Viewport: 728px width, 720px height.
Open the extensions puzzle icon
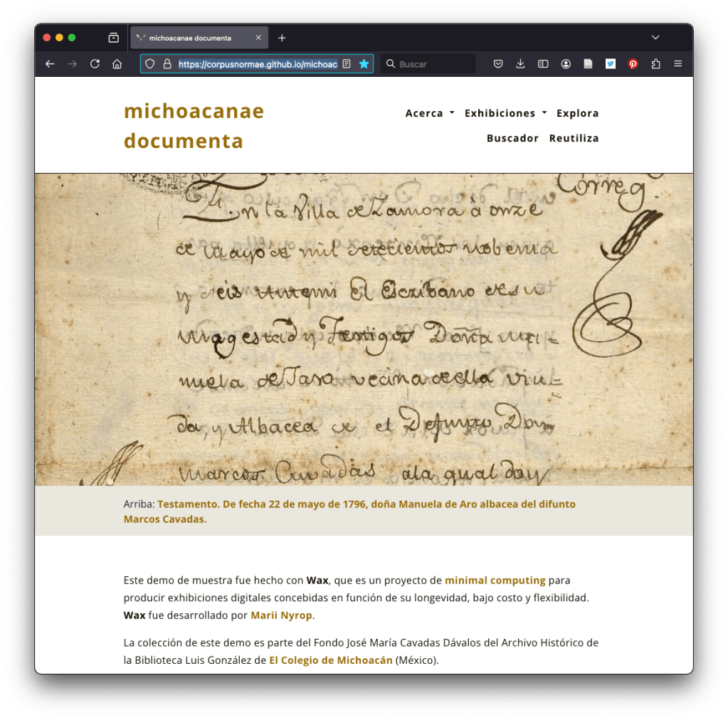click(655, 64)
